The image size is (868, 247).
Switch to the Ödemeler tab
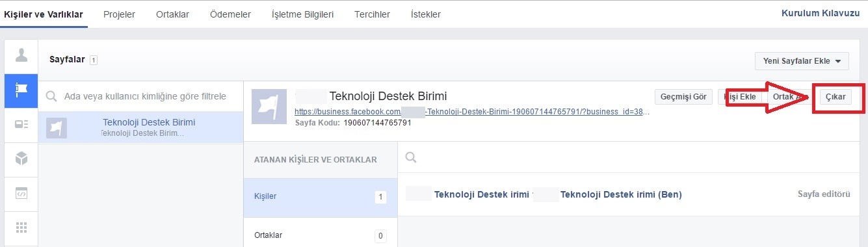point(230,14)
